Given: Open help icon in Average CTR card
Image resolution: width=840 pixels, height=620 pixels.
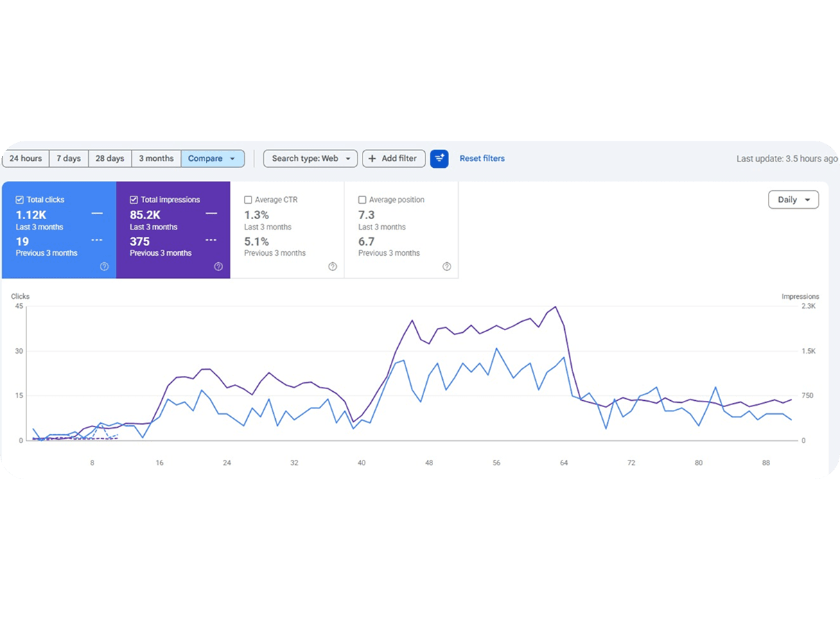Looking at the screenshot, I should click(x=333, y=266).
